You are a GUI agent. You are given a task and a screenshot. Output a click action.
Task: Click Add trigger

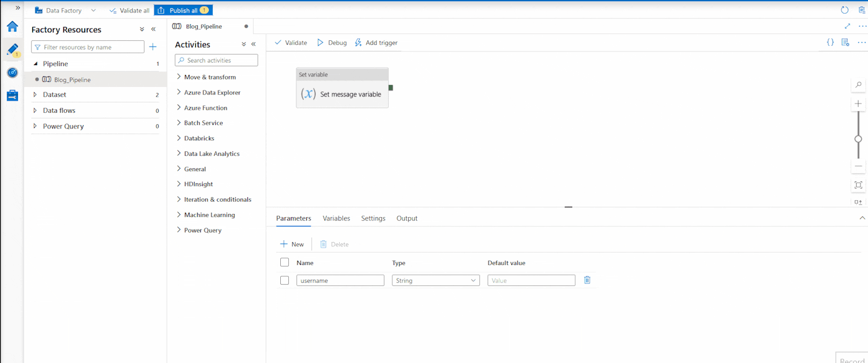pyautogui.click(x=376, y=43)
